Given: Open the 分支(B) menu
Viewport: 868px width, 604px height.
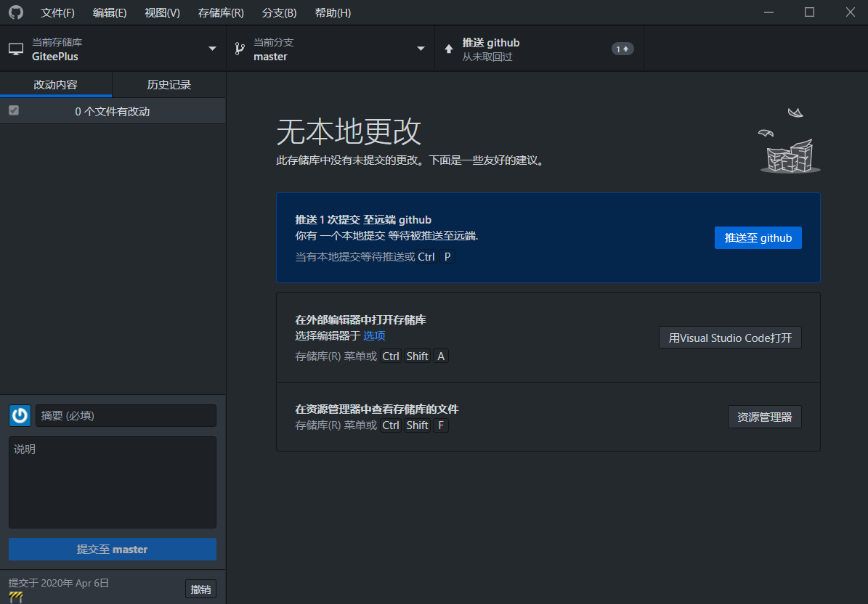Looking at the screenshot, I should coord(279,13).
